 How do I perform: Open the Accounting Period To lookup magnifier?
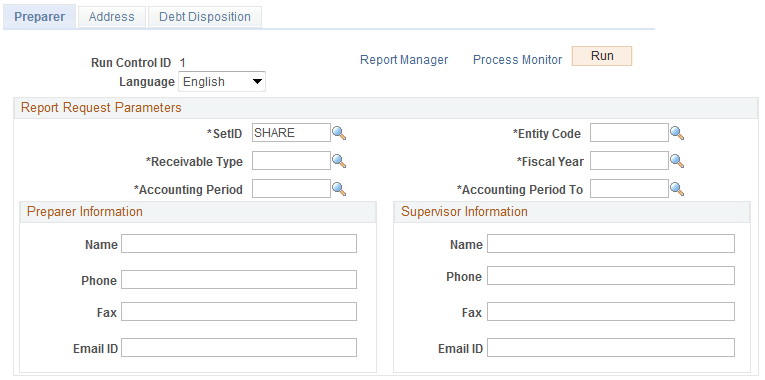pos(677,189)
